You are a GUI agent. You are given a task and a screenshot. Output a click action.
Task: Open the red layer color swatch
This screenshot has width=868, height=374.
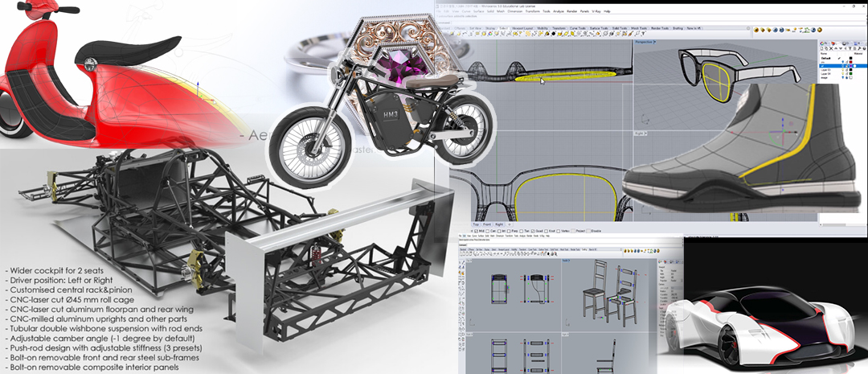click(851, 62)
